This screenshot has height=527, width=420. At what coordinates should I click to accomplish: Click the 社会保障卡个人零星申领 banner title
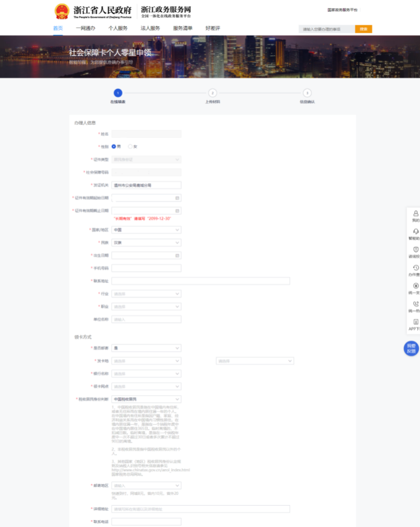110,53
